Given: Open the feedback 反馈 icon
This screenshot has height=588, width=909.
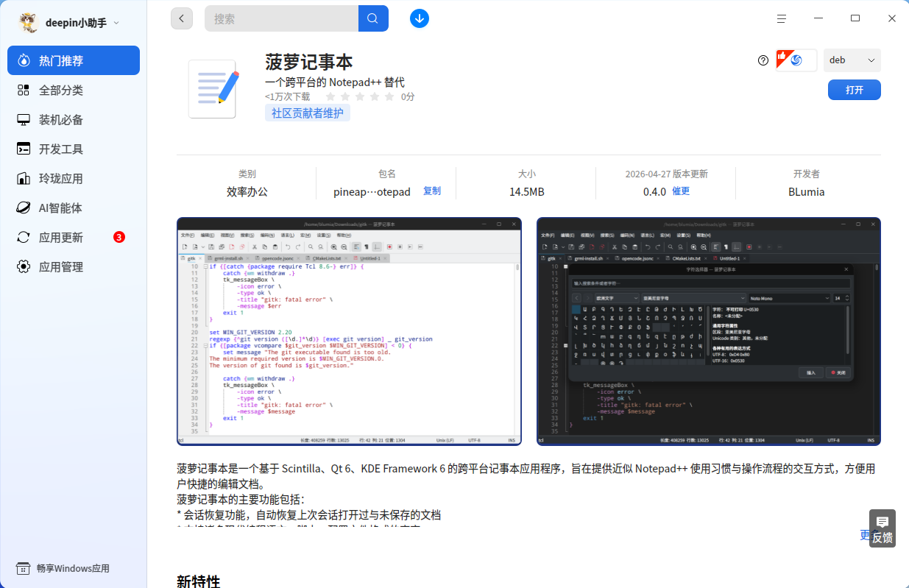Looking at the screenshot, I should click(883, 529).
